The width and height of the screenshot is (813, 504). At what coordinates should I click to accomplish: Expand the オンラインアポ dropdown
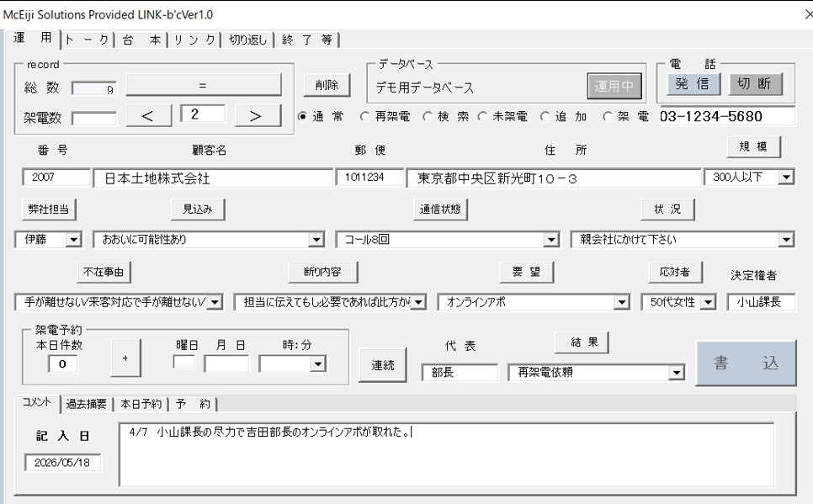point(621,302)
